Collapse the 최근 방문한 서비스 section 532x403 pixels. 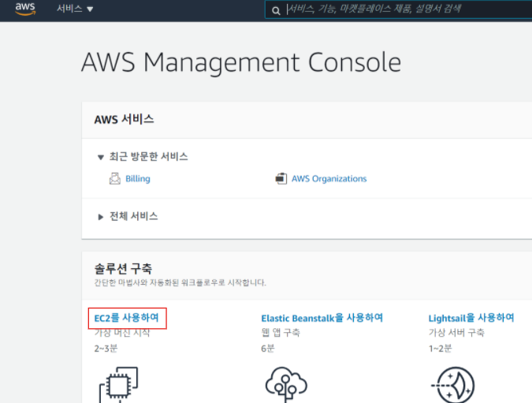click(100, 157)
